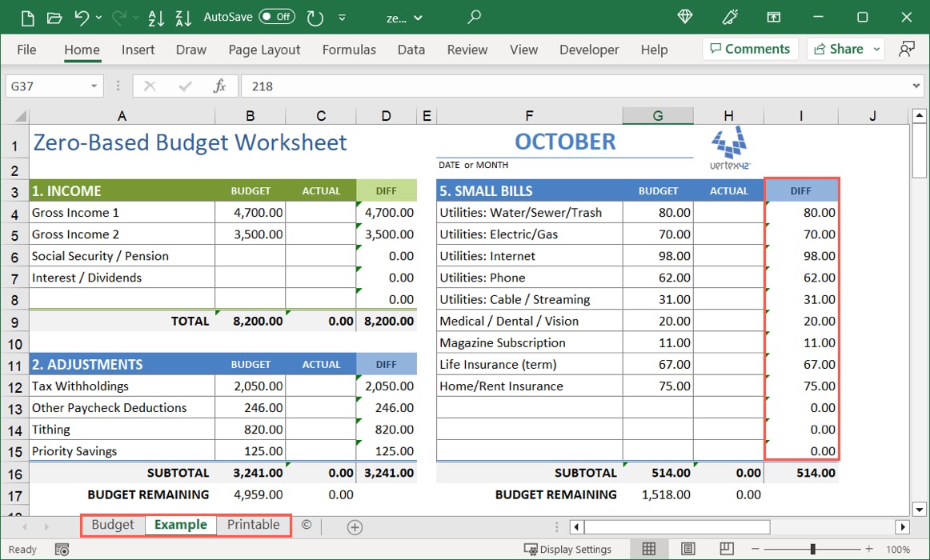
Task: Open the Name Box dropdown
Action: [94, 86]
